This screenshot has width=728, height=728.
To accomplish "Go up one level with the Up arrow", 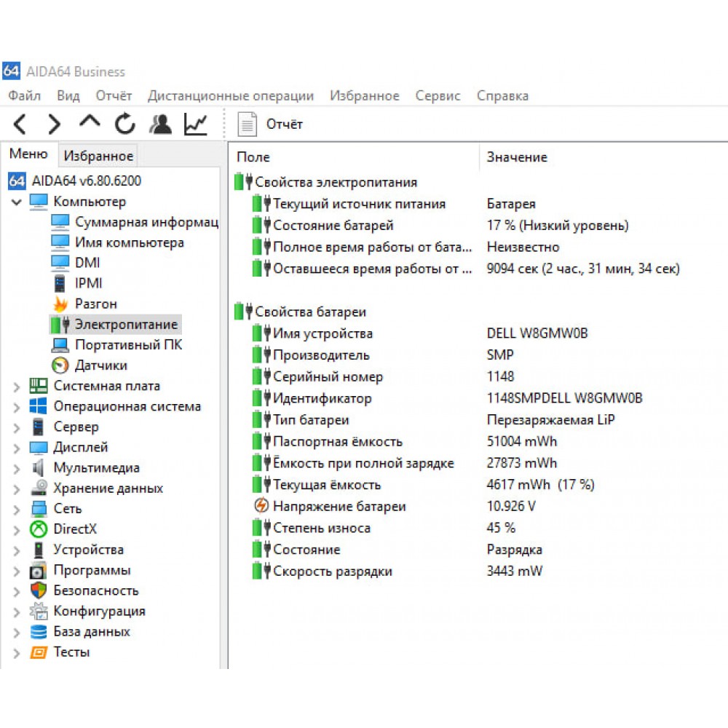I will tap(90, 122).
